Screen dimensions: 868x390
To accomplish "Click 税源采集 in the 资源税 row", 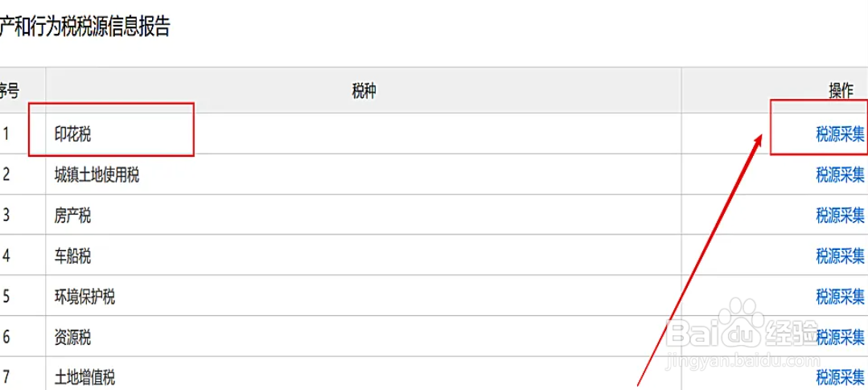I will click(840, 338).
